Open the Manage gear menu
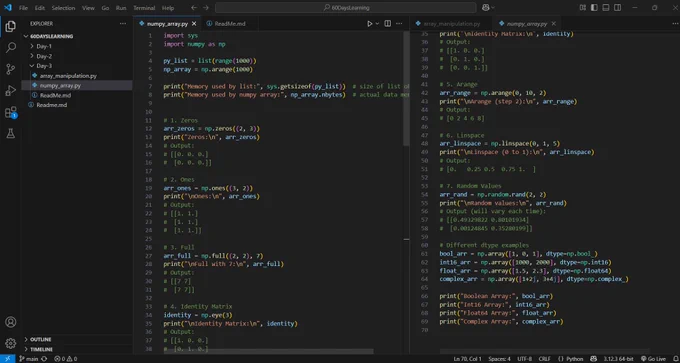Image resolution: width=680 pixels, height=363 pixels. coord(10,343)
